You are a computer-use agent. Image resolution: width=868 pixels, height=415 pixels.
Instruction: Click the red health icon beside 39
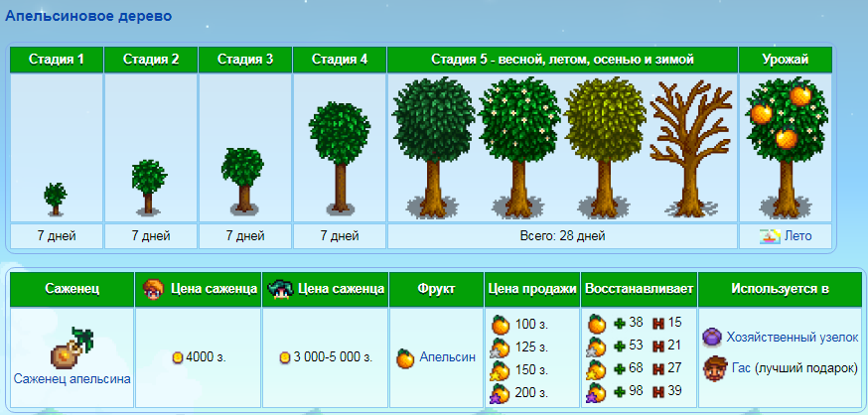coord(658,392)
